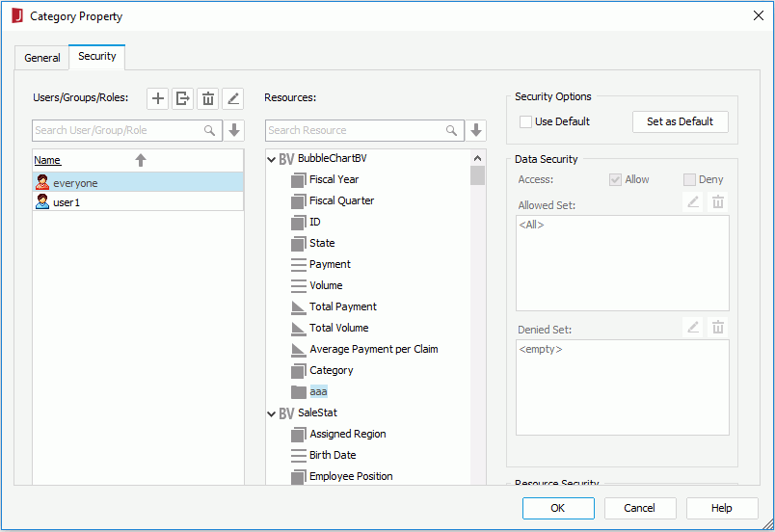Click the Average Payment per Claim icon
Image resolution: width=775 pixels, height=532 pixels.
(298, 350)
